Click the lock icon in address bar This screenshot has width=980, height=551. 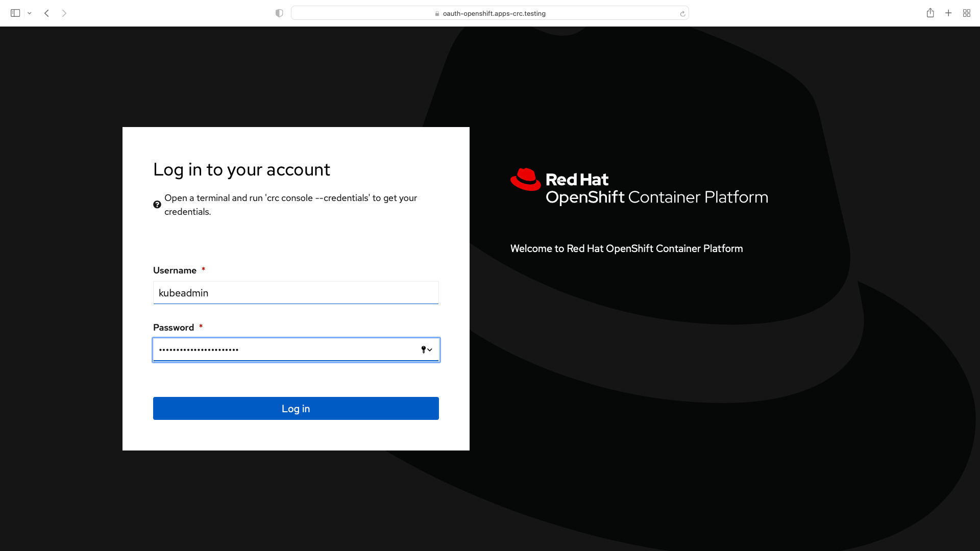[437, 14]
